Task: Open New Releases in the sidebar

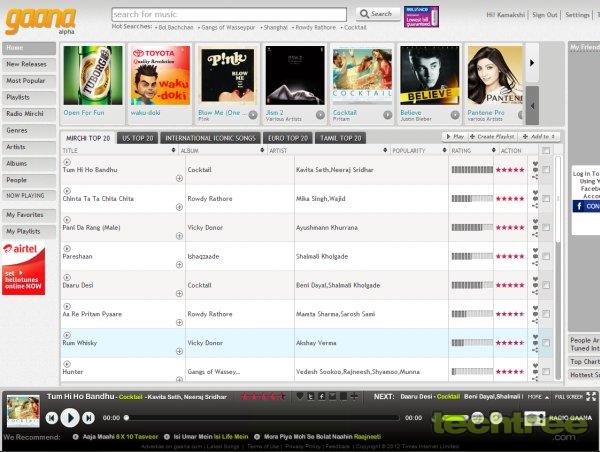Action: click(x=29, y=64)
